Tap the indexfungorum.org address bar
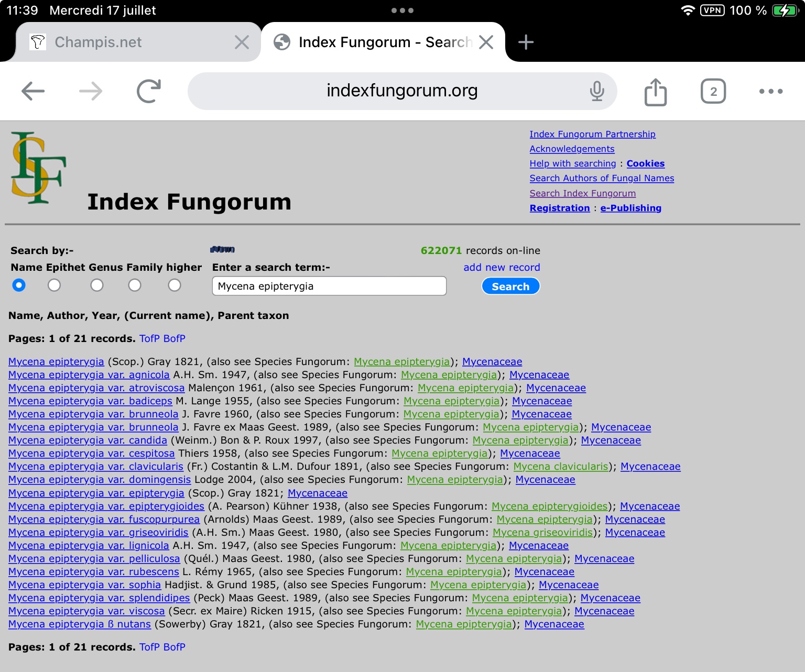 (x=401, y=91)
